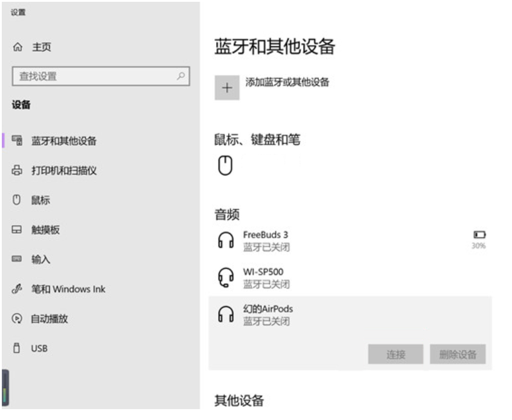Click the mouse device icon under 鼠标、键盘和笔

pos(225,165)
